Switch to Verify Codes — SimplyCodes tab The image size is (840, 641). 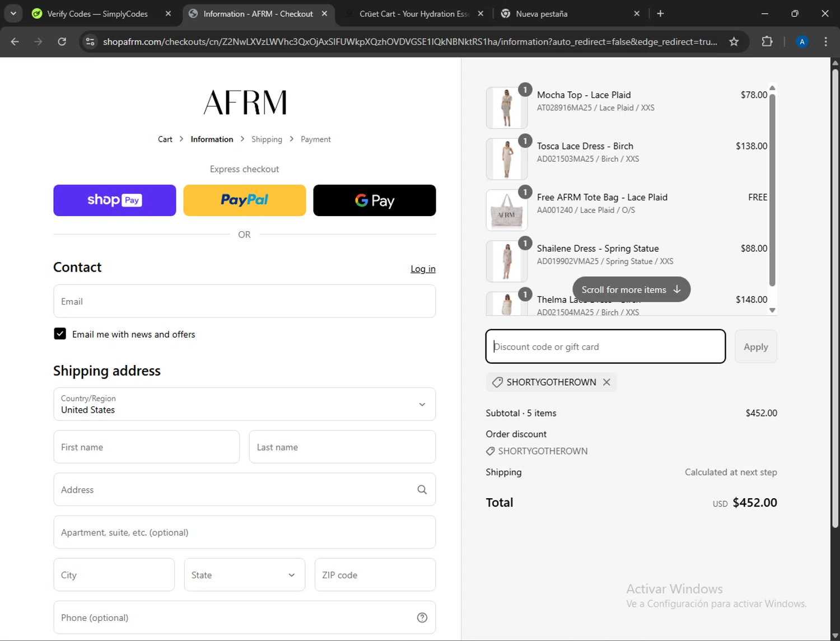pos(97,13)
